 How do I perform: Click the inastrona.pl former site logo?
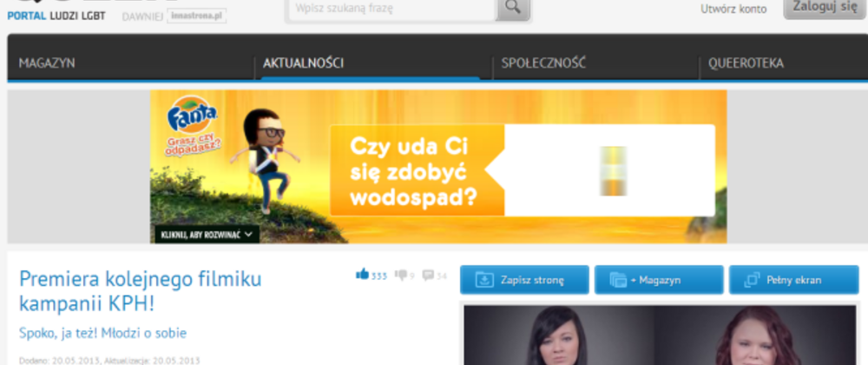pyautogui.click(x=196, y=16)
